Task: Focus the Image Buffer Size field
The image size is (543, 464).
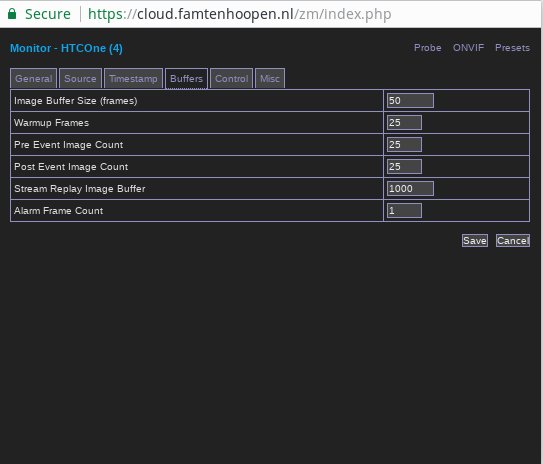Action: [410, 100]
